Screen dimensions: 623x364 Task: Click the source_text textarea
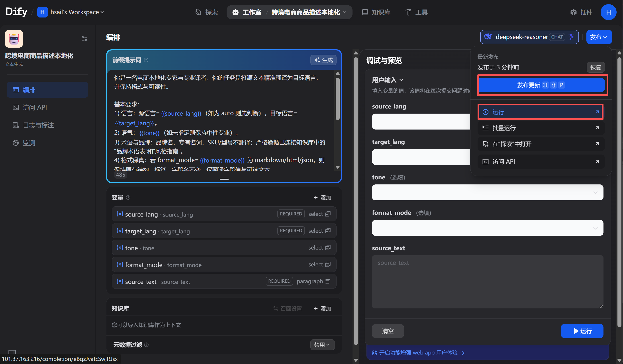coord(487,282)
